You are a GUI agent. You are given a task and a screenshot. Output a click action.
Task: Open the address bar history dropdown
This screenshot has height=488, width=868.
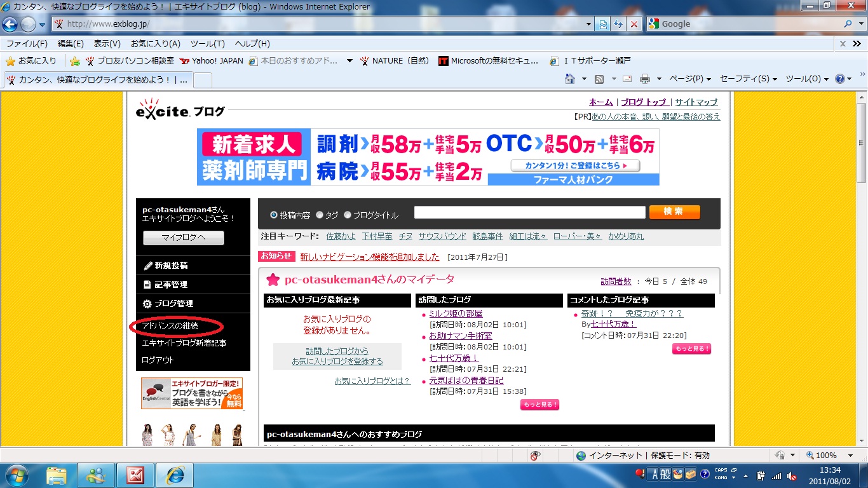click(x=588, y=24)
